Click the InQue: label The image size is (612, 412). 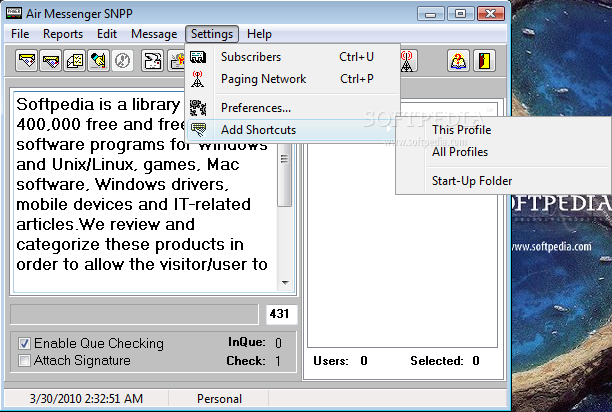point(247,342)
